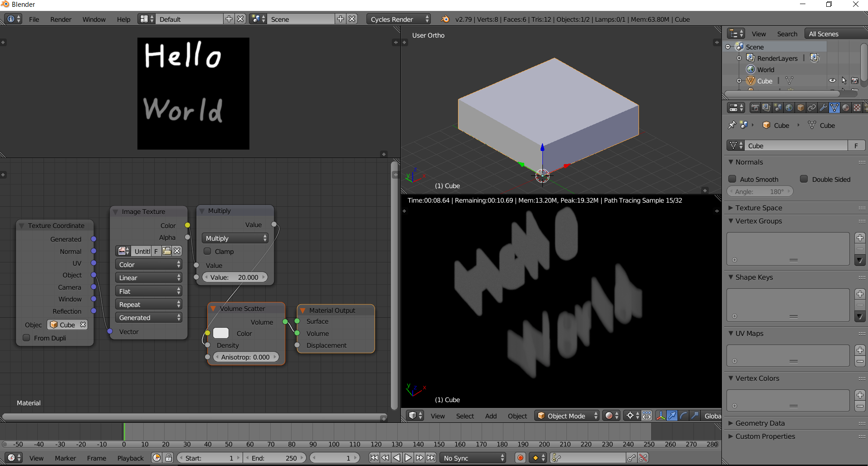Click Volume Scatter color swatch
868x466 pixels.
(x=221, y=333)
